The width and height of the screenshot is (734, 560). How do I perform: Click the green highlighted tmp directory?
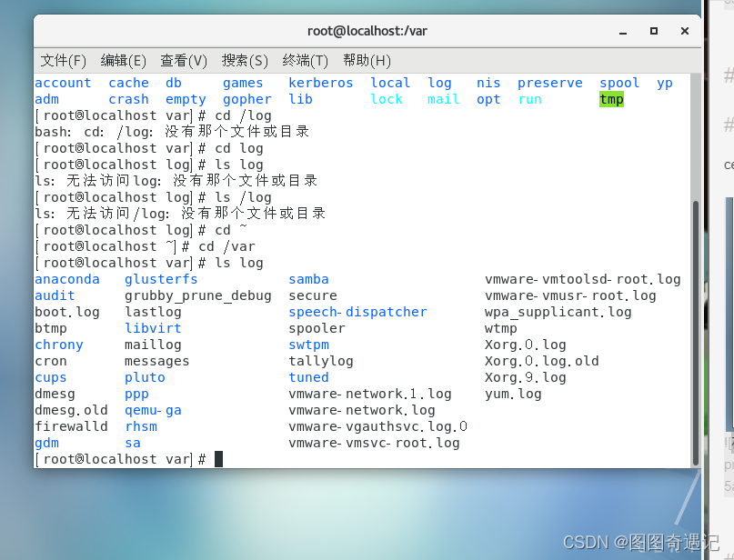pyautogui.click(x=611, y=99)
